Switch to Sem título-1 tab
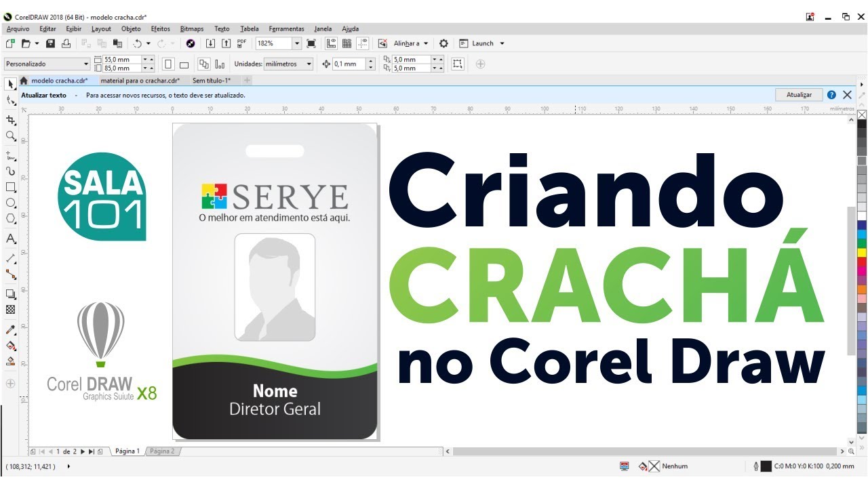868x488 pixels. click(212, 81)
